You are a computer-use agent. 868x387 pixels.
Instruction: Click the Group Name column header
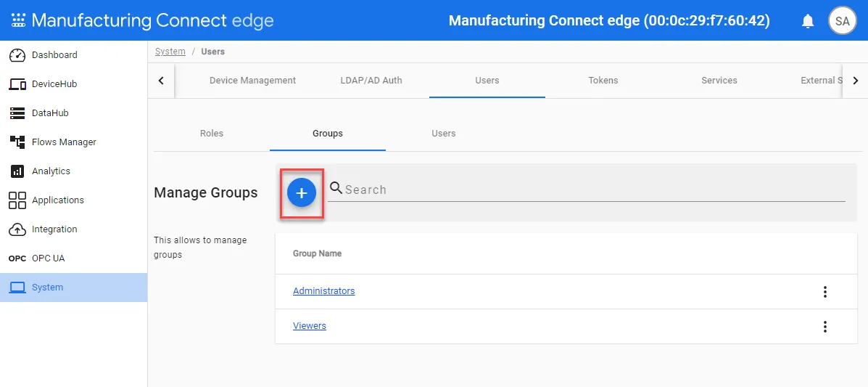[317, 253]
